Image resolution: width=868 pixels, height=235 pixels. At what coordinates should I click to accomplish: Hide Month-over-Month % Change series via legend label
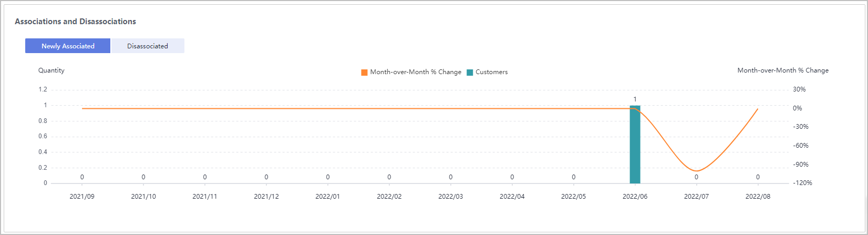415,72
